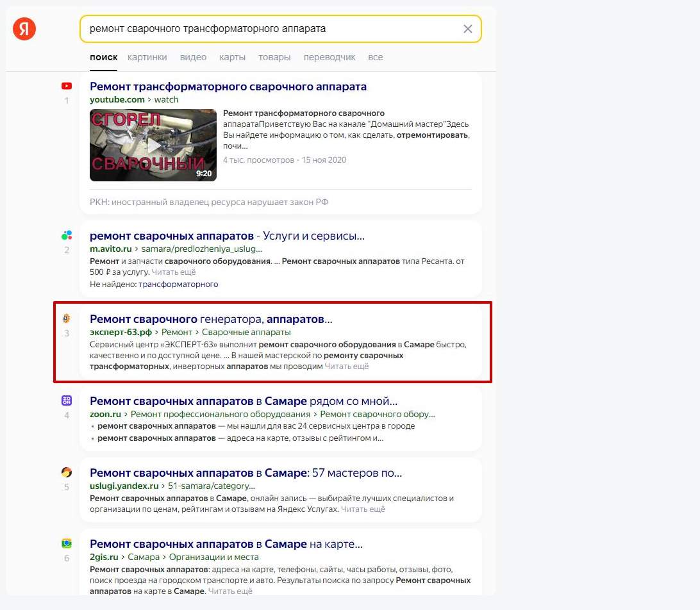Click the uslugi.yandex.ru domain link
The height and width of the screenshot is (610, 700).
[x=124, y=486]
